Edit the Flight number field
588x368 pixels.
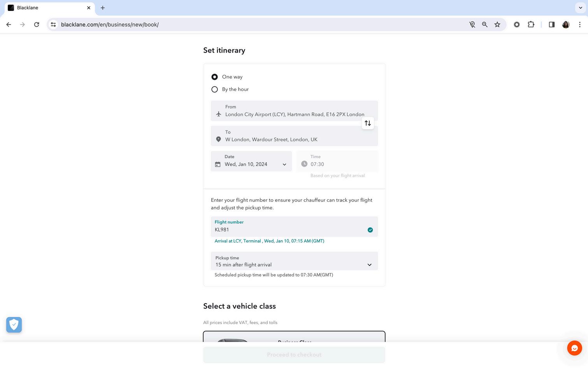pyautogui.click(x=294, y=227)
